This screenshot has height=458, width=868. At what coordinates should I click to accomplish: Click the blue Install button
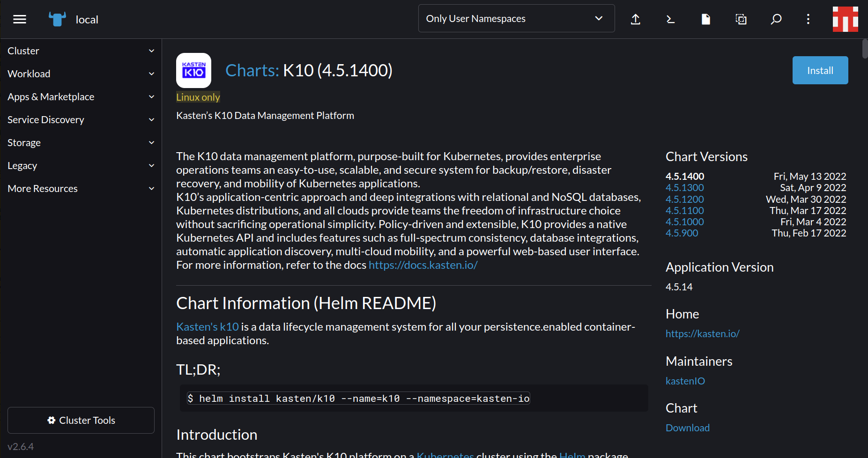point(820,70)
